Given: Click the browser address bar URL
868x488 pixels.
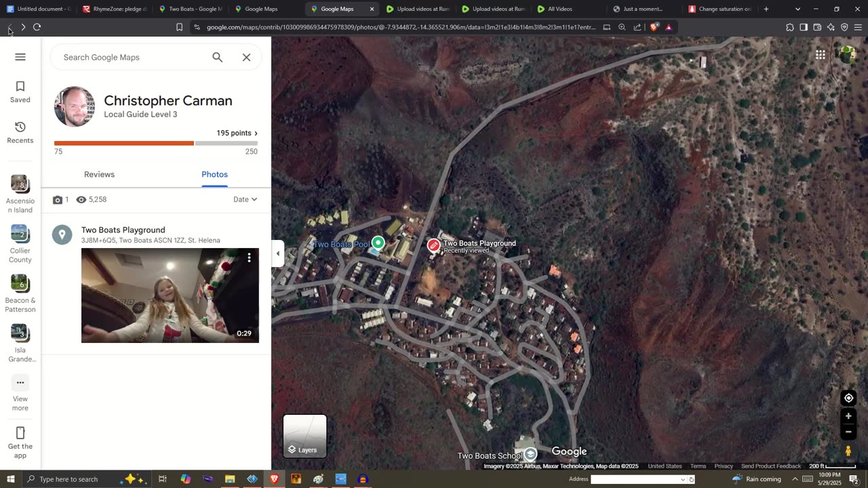Looking at the screenshot, I should tap(401, 27).
